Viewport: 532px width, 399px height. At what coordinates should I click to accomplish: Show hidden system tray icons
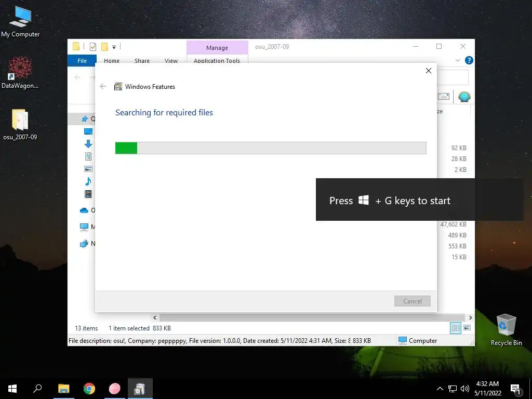point(440,389)
